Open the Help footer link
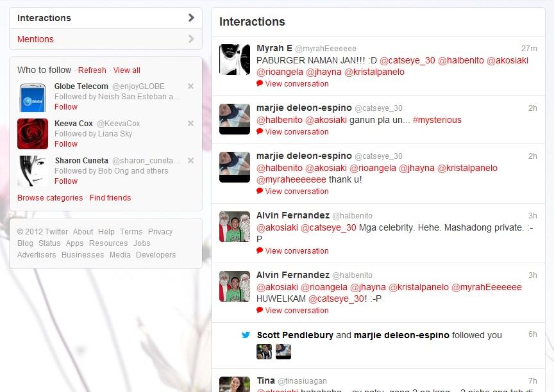Viewport: 554px width, 392px height. click(x=106, y=232)
